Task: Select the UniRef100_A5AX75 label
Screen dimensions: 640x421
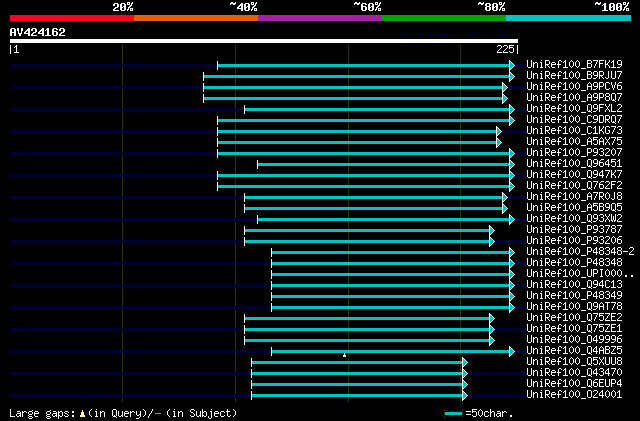Action: point(574,141)
